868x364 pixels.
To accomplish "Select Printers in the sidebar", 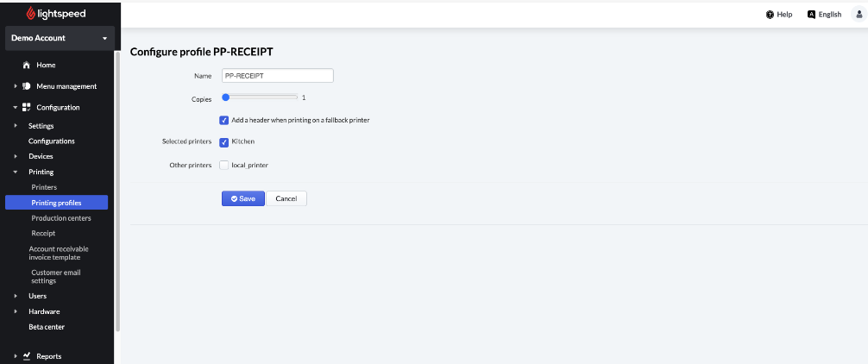I will pos(44,187).
